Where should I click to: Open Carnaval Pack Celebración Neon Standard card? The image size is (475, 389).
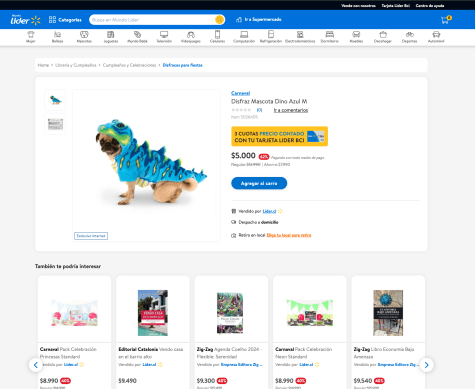click(x=310, y=332)
